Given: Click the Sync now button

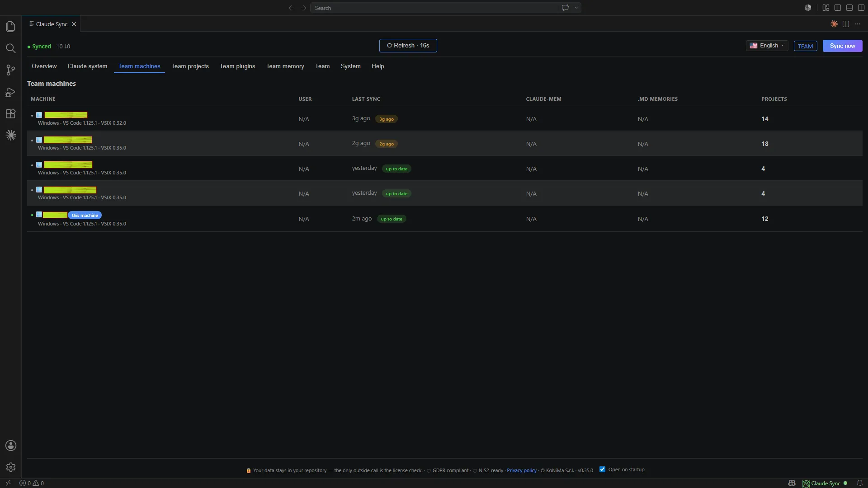Looking at the screenshot, I should pos(843,46).
